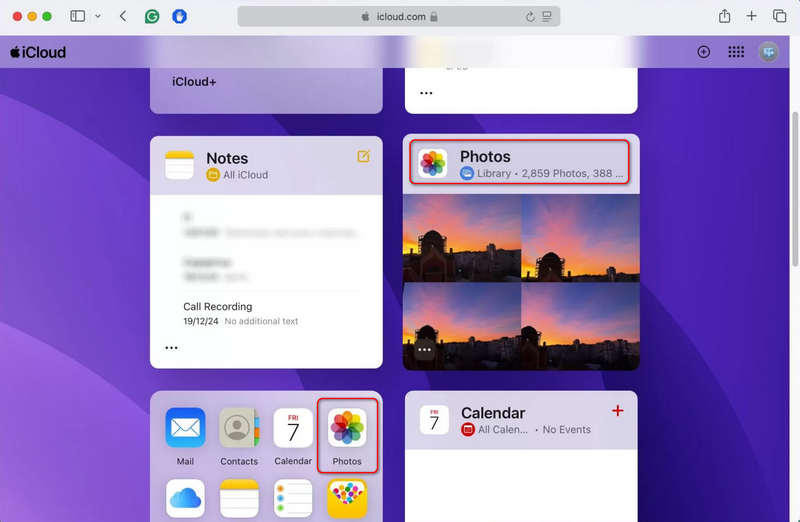Open the bottom-right sunset photo thumbnail
Image resolution: width=800 pixels, height=522 pixels.
[581, 327]
